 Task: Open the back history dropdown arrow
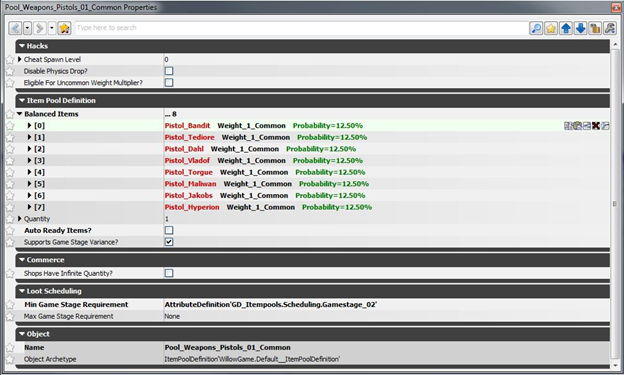[27, 28]
